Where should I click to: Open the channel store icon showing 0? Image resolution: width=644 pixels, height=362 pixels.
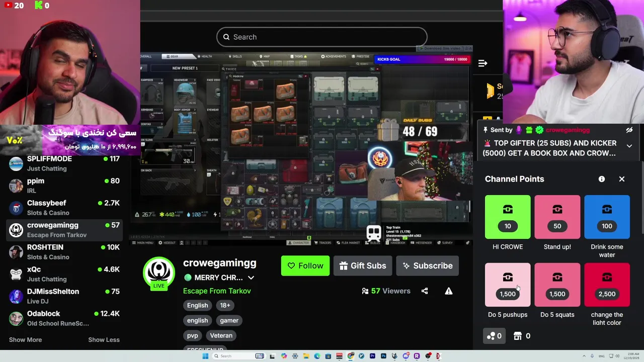522,336
